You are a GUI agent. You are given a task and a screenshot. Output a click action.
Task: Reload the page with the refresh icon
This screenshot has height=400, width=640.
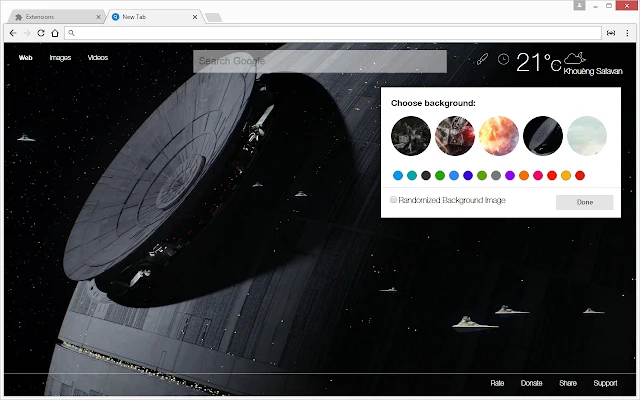tap(41, 33)
